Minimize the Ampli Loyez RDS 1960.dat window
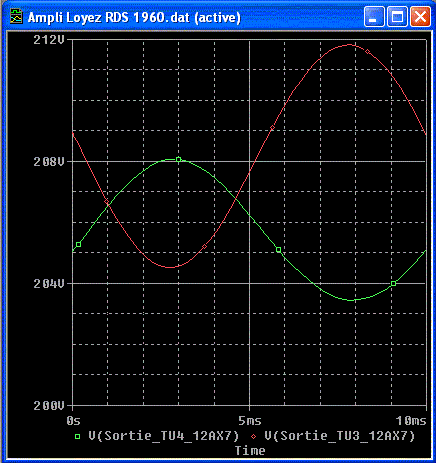This screenshot has width=436, height=463. point(373,16)
